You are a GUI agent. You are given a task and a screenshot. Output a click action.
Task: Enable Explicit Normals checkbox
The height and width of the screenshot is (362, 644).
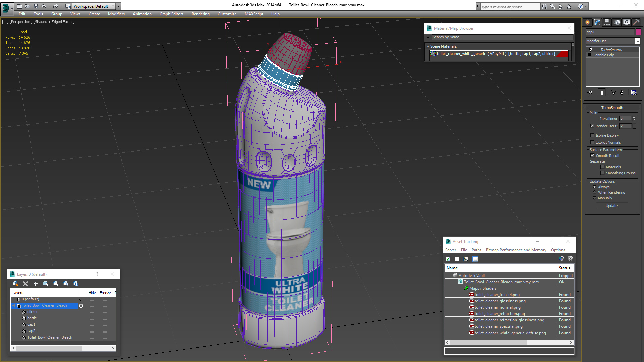[x=592, y=142]
